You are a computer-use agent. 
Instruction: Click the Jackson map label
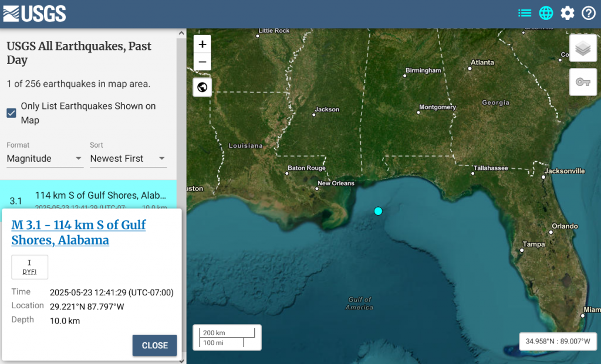pyautogui.click(x=326, y=110)
